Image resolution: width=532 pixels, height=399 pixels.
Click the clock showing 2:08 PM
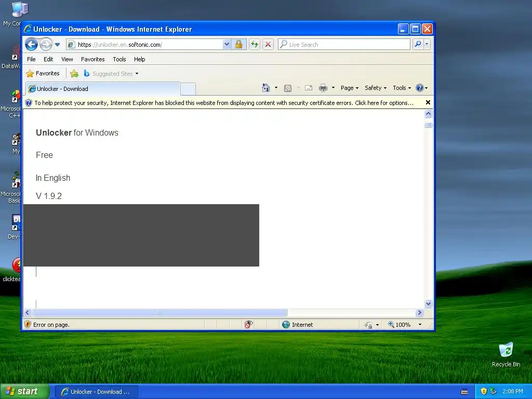point(512,392)
